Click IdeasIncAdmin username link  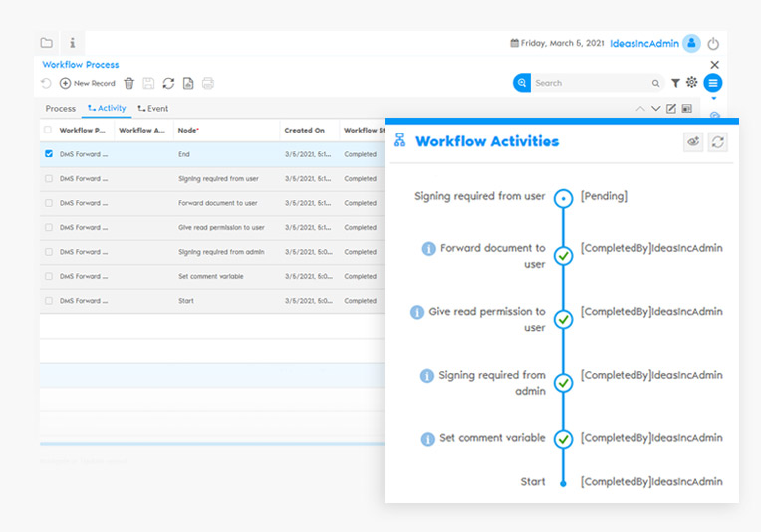click(644, 43)
